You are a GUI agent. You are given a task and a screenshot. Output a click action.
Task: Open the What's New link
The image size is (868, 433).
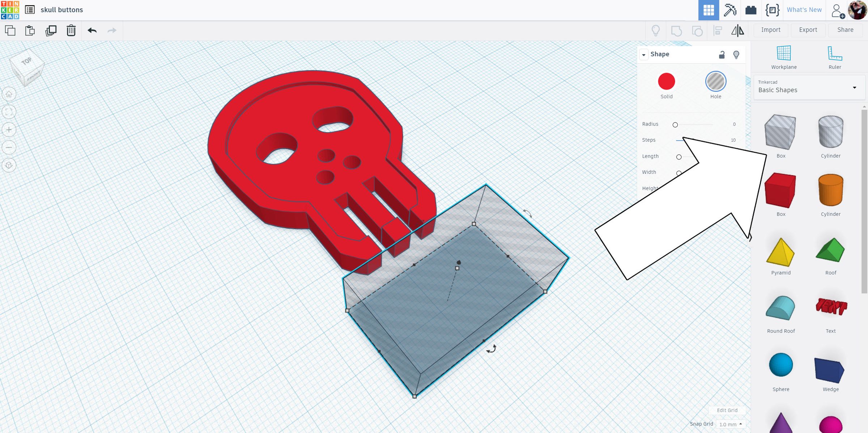[x=804, y=10]
